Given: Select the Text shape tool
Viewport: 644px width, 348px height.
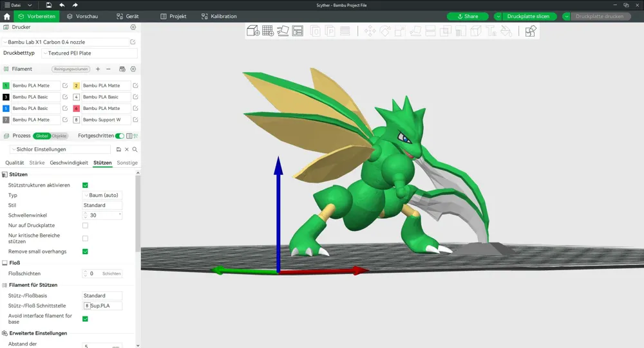Looking at the screenshot, I should (491, 31).
